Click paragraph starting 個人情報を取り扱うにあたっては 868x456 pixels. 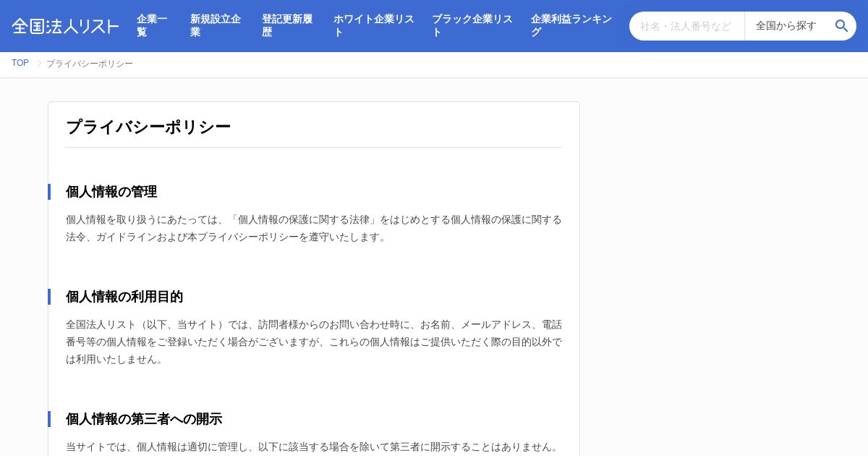click(x=314, y=228)
